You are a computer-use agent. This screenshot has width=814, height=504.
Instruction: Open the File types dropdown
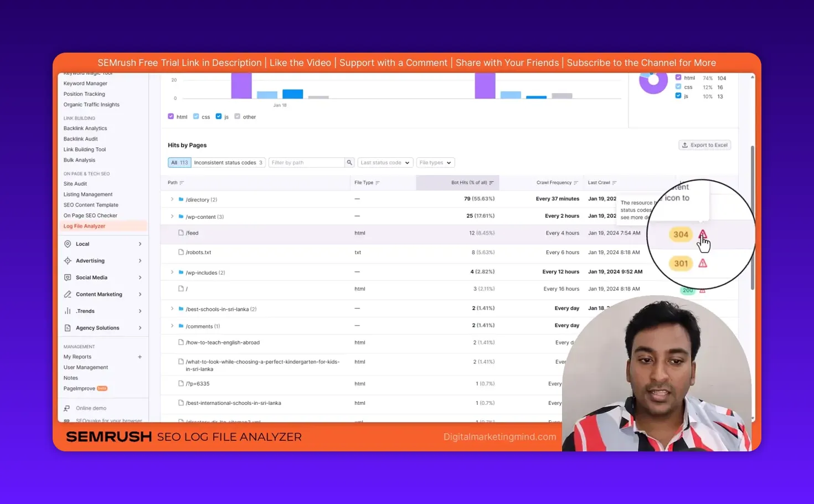(x=435, y=162)
